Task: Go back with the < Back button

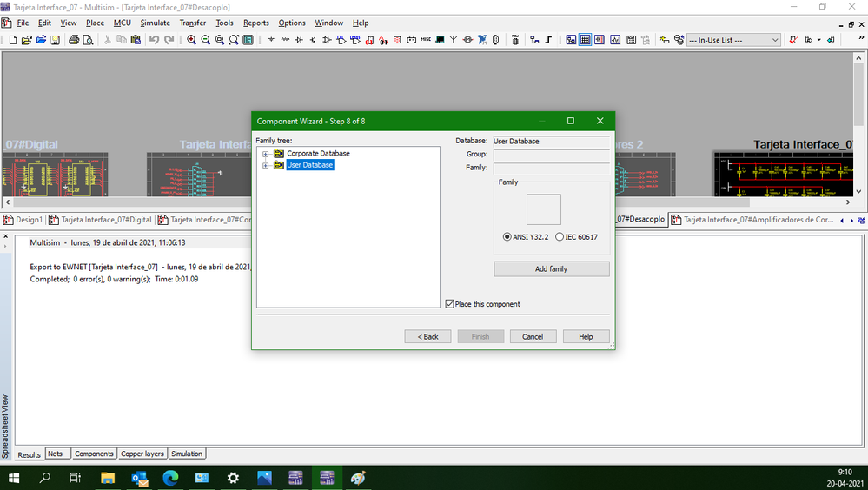Action: (427, 336)
